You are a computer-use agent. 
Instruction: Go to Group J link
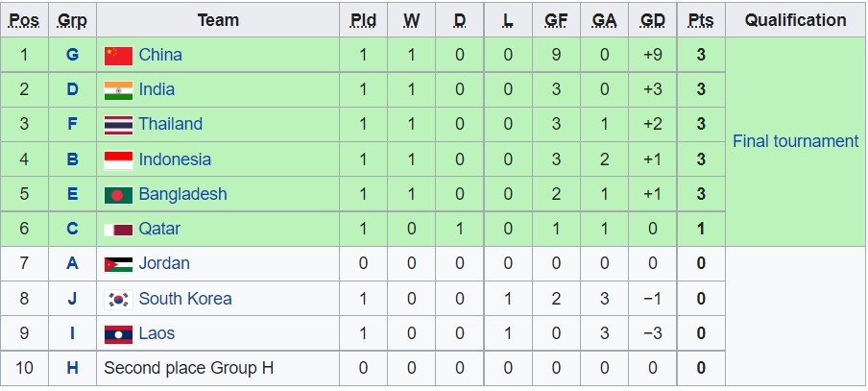click(x=72, y=299)
